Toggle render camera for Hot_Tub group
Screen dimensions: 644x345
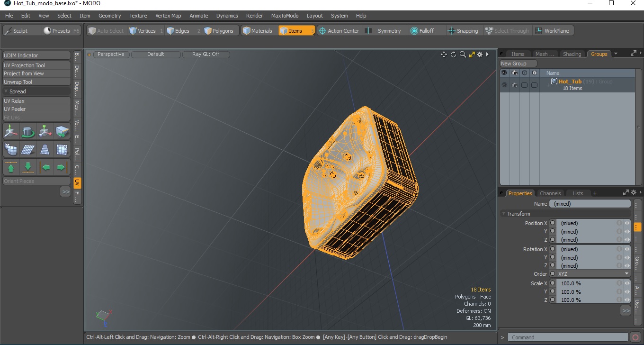tap(514, 85)
